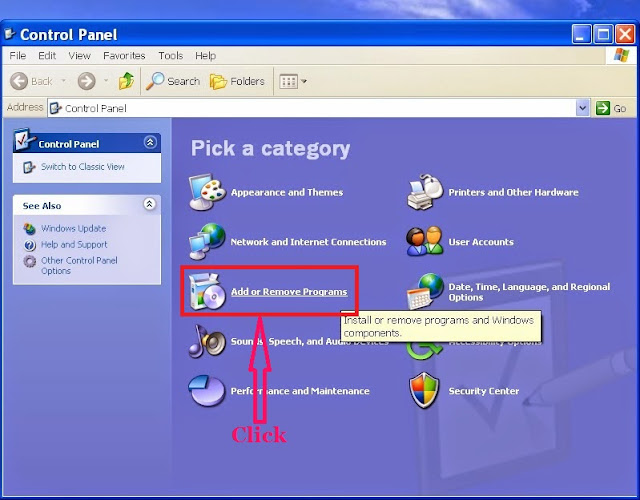Click the Switch to Classic View icon

click(29, 167)
